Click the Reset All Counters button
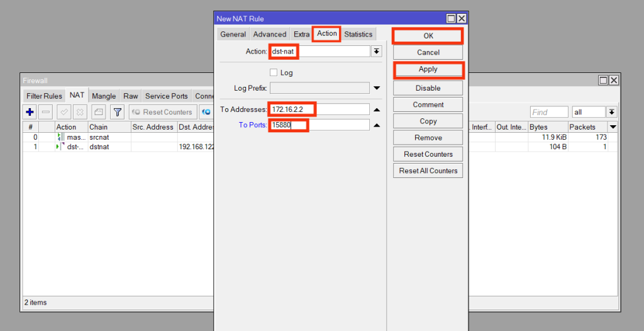Image resolution: width=644 pixels, height=331 pixels. [x=428, y=171]
